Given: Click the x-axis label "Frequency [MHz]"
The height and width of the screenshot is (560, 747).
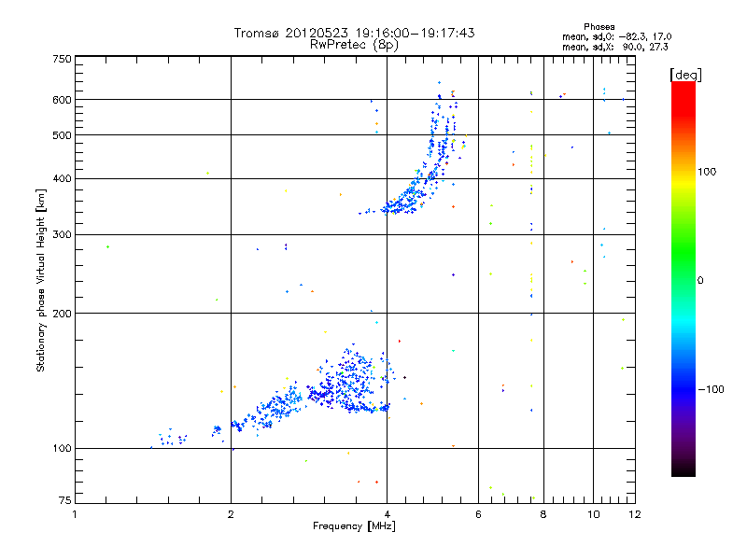Looking at the screenshot, I should [354, 526].
